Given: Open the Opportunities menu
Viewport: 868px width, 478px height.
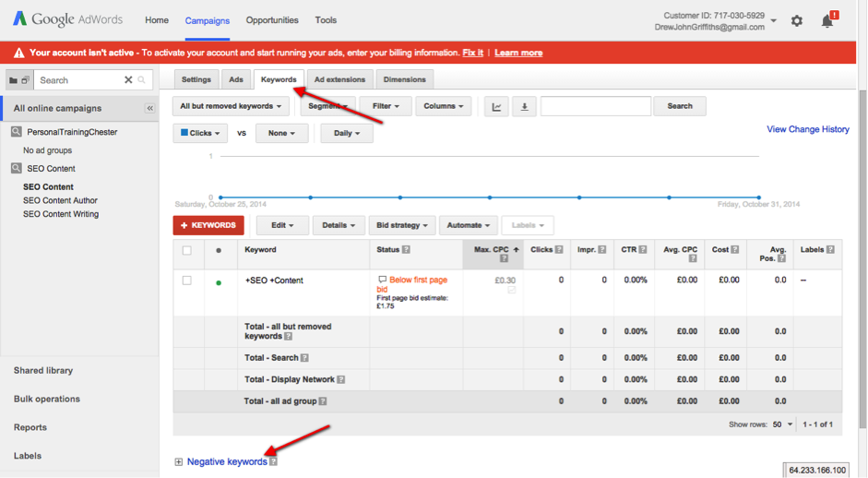Looking at the screenshot, I should tap(272, 20).
